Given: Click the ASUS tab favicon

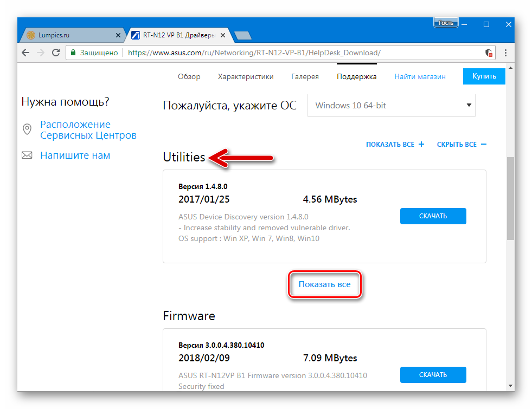Looking at the screenshot, I should coord(136,35).
